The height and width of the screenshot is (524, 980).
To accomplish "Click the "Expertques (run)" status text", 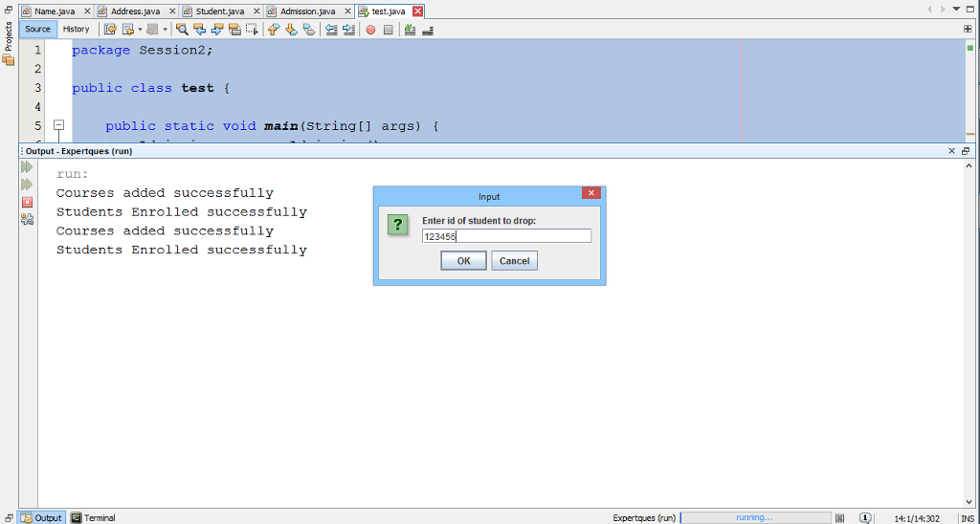I will 644,517.
